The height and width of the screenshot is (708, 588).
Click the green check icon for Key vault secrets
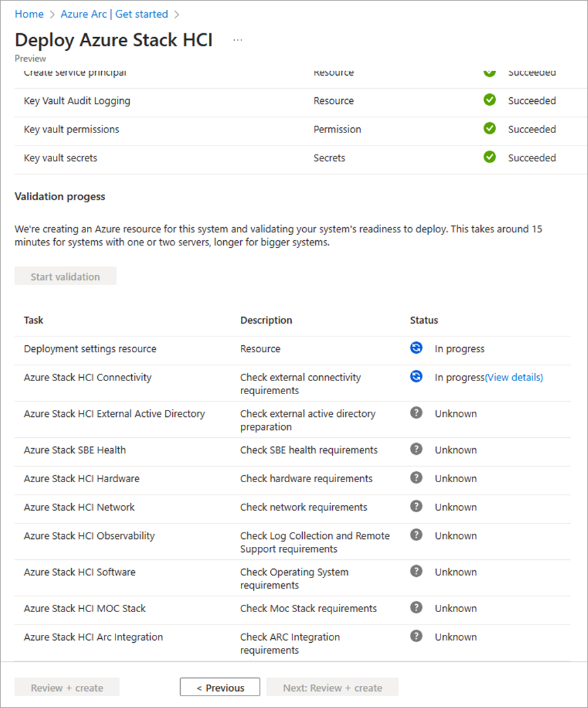coord(489,157)
